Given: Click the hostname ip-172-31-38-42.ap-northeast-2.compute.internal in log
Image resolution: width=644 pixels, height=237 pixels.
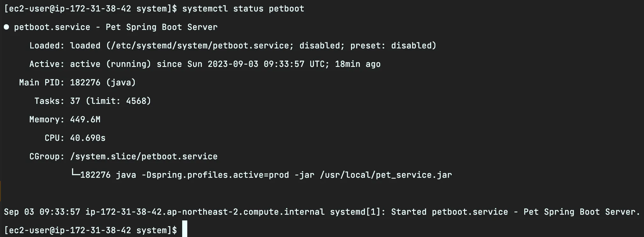Looking at the screenshot, I should tap(205, 212).
